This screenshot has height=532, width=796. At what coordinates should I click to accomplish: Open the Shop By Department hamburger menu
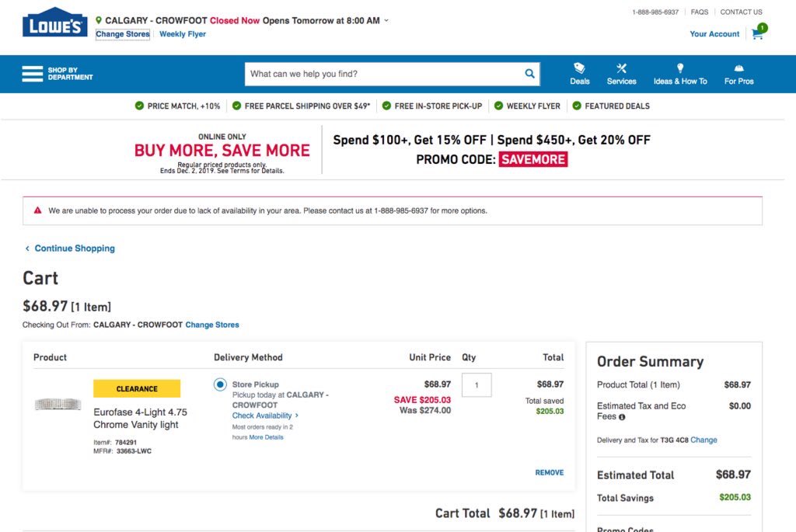pyautogui.click(x=32, y=74)
